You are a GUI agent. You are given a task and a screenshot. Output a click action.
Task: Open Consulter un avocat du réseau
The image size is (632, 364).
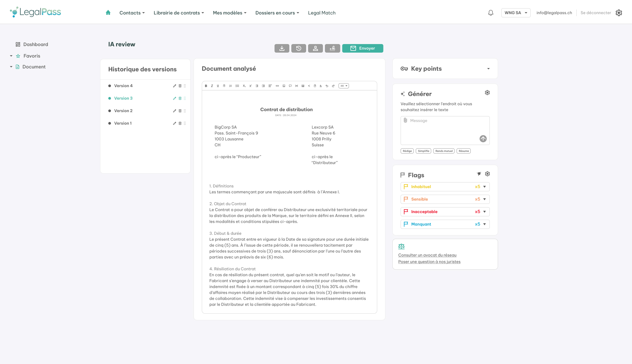click(x=427, y=255)
